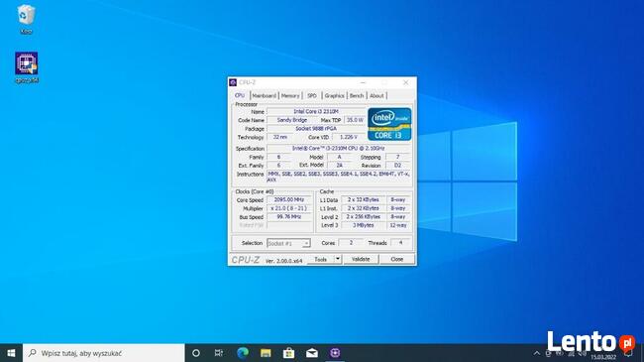Screen dimensions: 644x362
Task: Click the taskbar date 15.03.2022
Action: (x=603, y=357)
